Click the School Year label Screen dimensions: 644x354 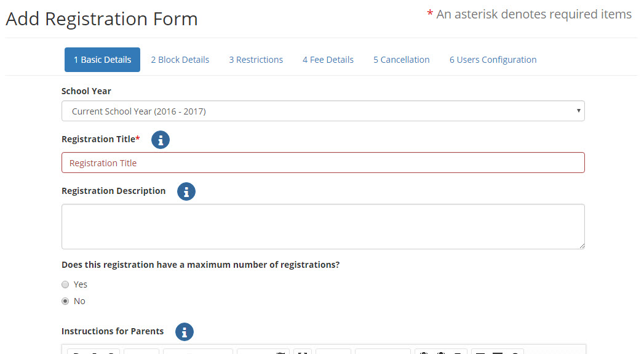(x=86, y=91)
